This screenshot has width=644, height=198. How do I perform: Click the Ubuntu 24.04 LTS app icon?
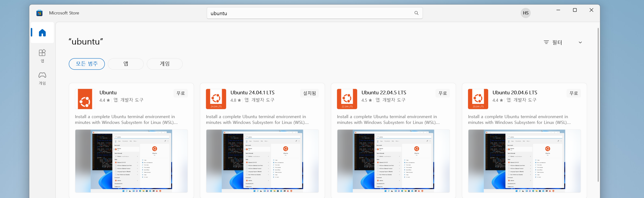(216, 99)
